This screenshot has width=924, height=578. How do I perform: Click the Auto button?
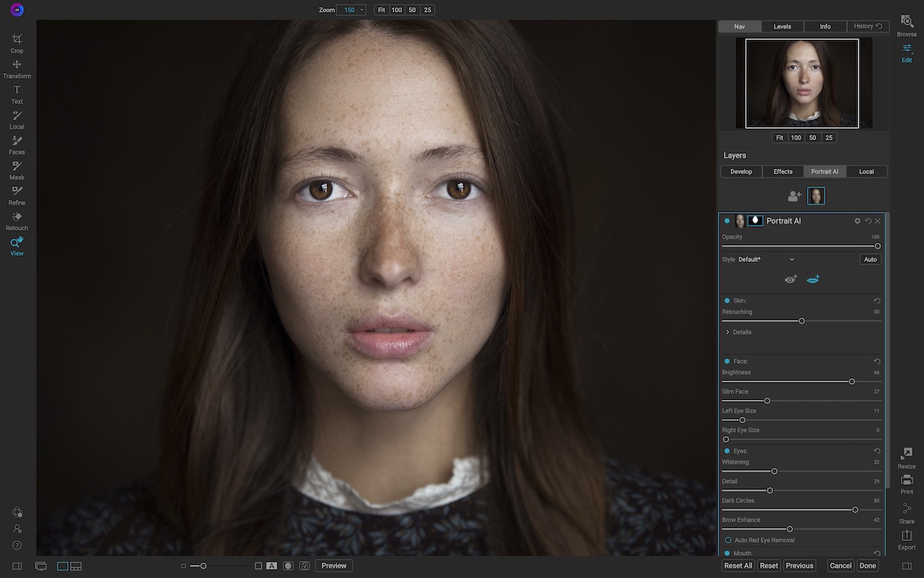click(870, 259)
